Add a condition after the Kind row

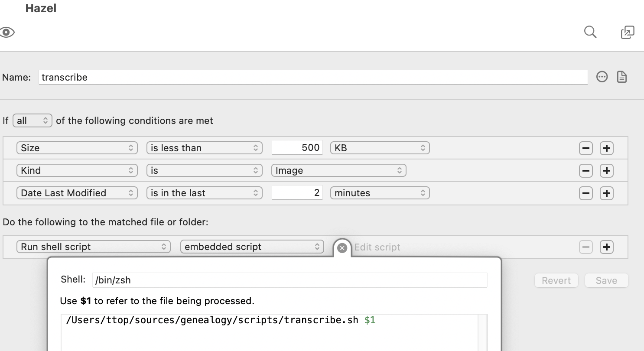click(x=607, y=171)
